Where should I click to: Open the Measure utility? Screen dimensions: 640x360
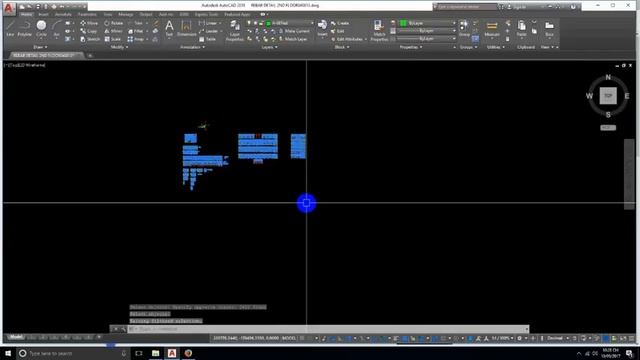point(492,28)
